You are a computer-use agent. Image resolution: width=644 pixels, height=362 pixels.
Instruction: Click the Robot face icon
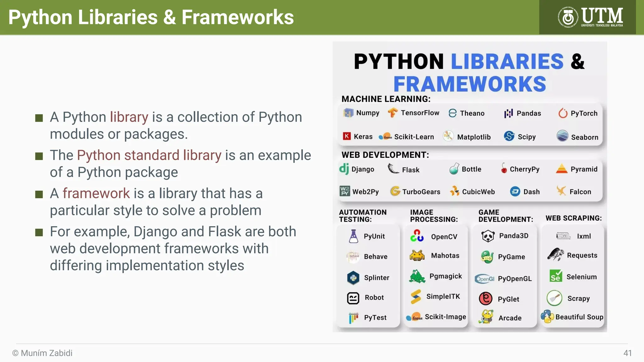point(353,298)
